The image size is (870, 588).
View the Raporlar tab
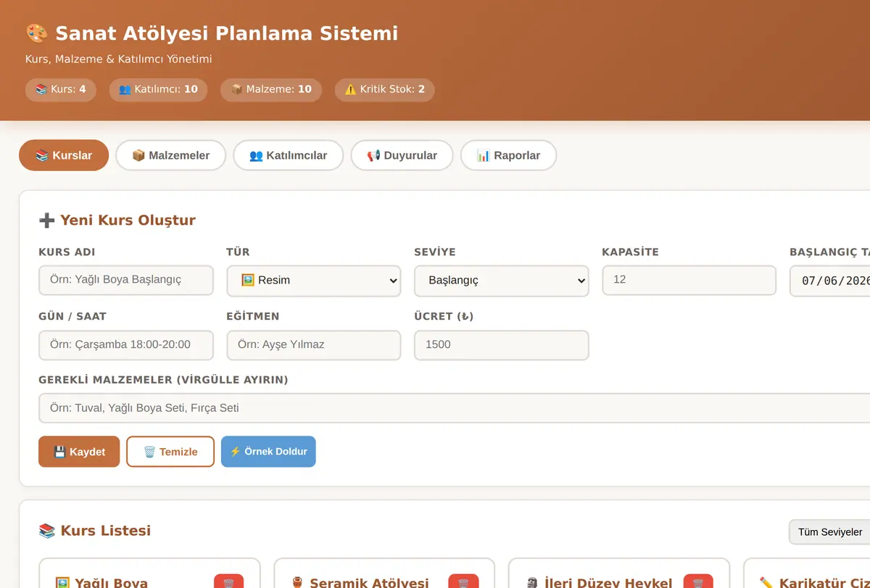click(x=509, y=155)
